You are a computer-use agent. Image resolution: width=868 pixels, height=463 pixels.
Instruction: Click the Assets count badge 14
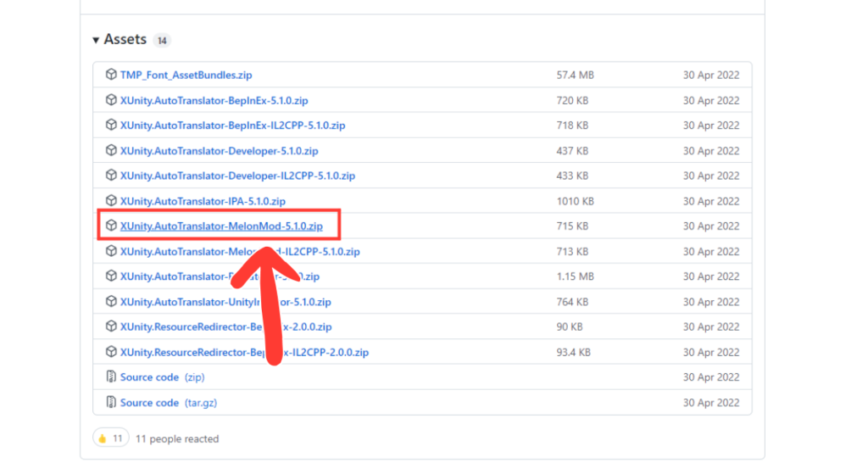162,41
